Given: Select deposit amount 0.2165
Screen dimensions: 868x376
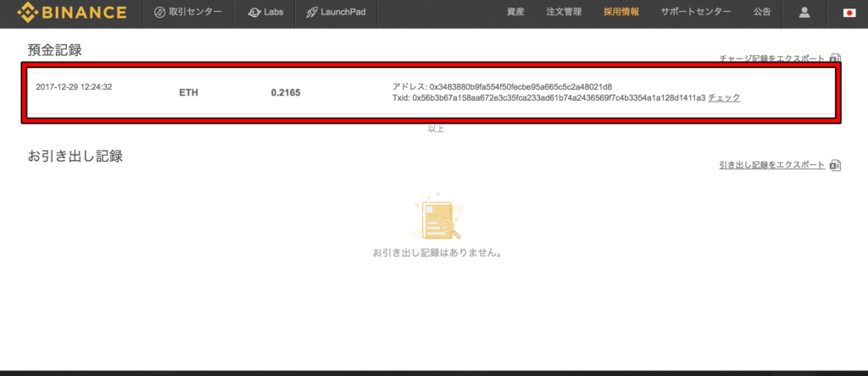Looking at the screenshot, I should pos(286,93).
